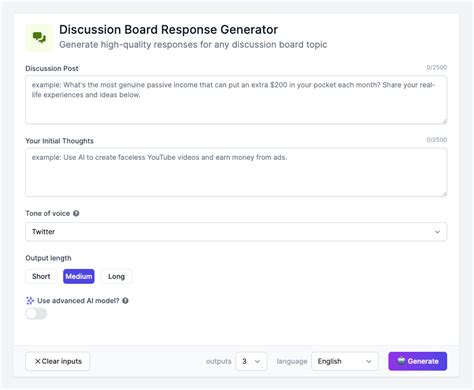Enable the advanced AI model toggle
Viewport: 474px width, 390px height.
coord(36,314)
